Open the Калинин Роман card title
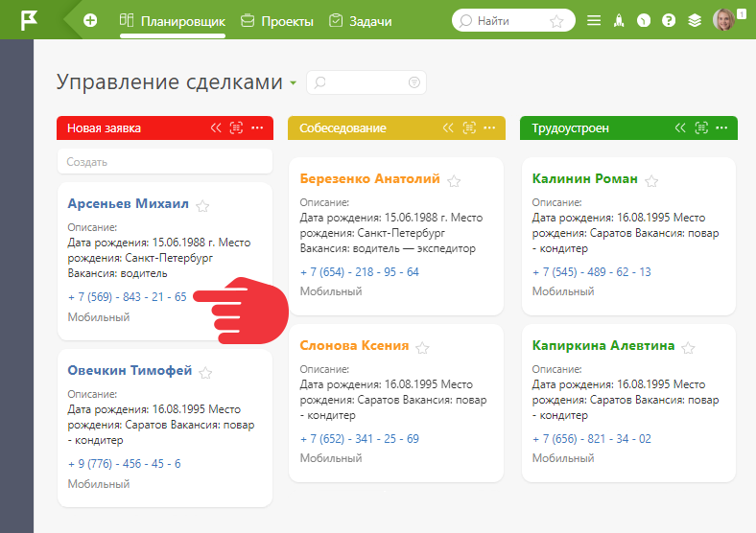Viewport: 756px width, 533px height. pyautogui.click(x=585, y=178)
